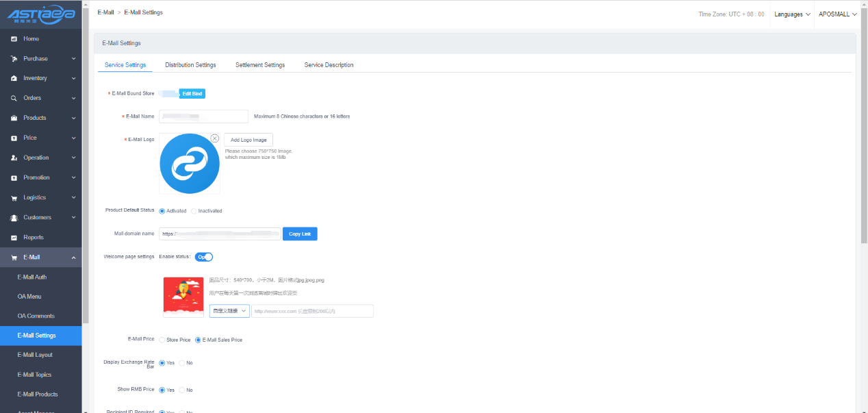Image resolution: width=868 pixels, height=413 pixels.
Task: Click the E-Mall Name input field
Action: (203, 116)
